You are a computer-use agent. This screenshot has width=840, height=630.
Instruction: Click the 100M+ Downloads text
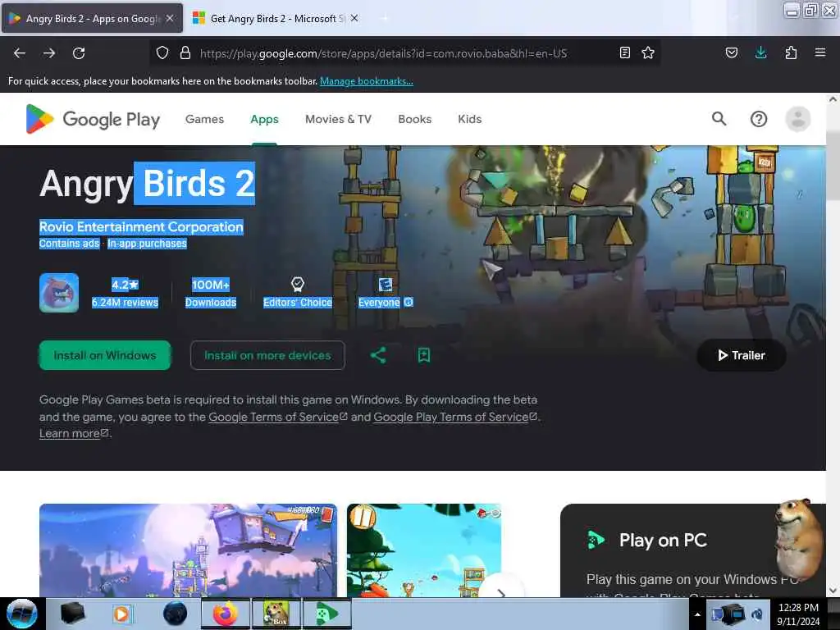tap(211, 293)
